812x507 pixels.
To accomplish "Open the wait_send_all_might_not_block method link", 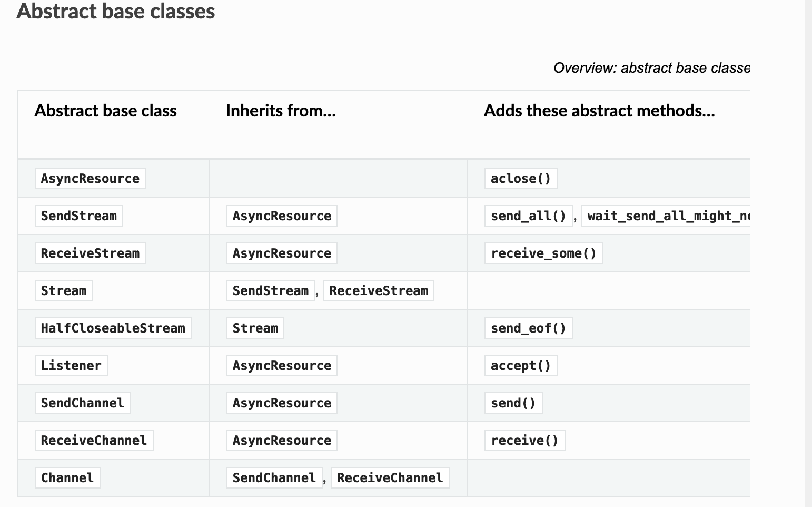I will click(x=666, y=216).
